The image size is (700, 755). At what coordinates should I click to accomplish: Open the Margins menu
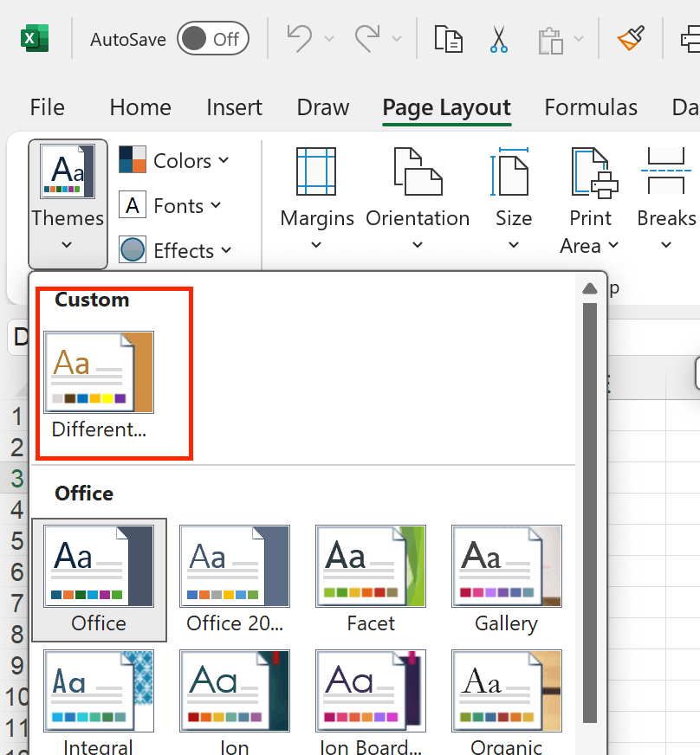click(316, 199)
